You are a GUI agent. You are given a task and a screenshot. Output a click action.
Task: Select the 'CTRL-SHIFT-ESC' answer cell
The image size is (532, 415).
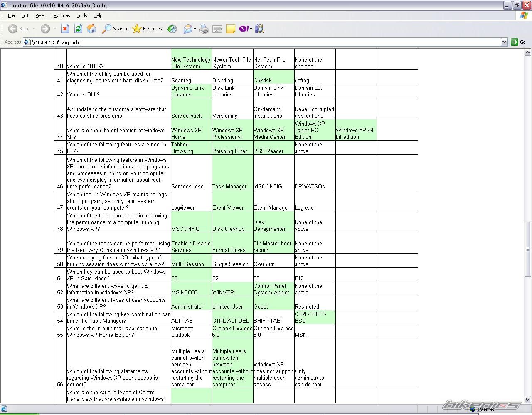point(315,317)
